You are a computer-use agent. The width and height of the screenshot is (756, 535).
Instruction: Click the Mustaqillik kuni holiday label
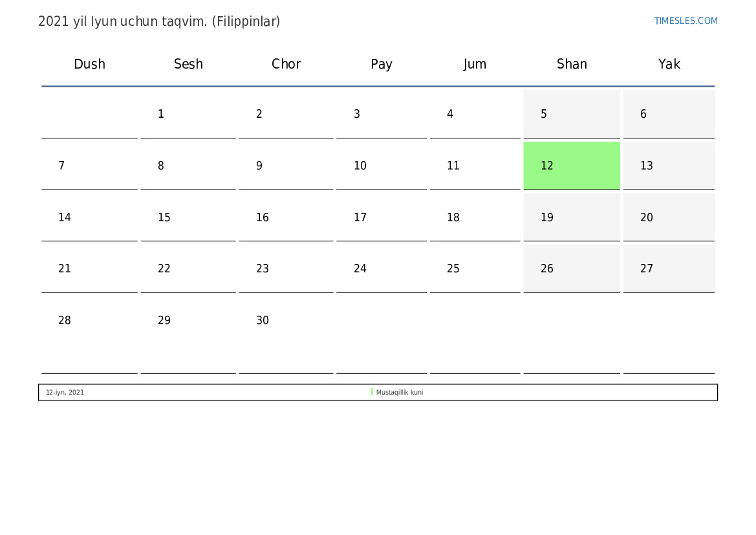point(400,393)
